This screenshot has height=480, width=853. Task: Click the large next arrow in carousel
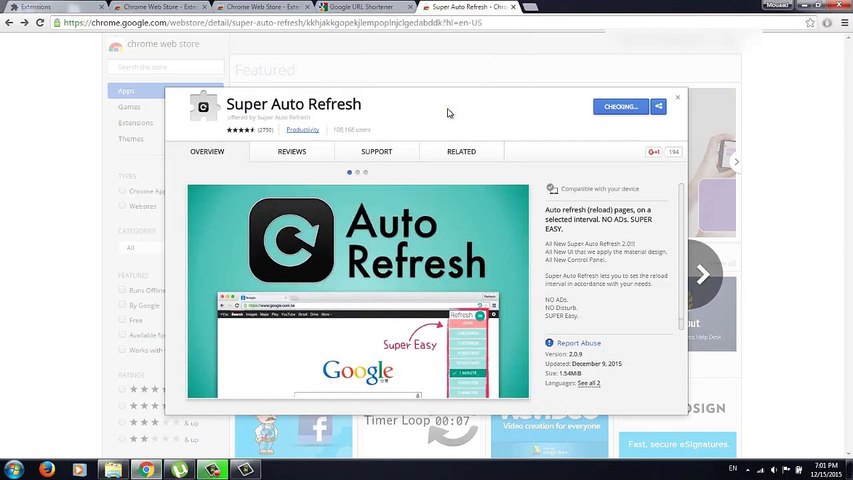pos(702,274)
